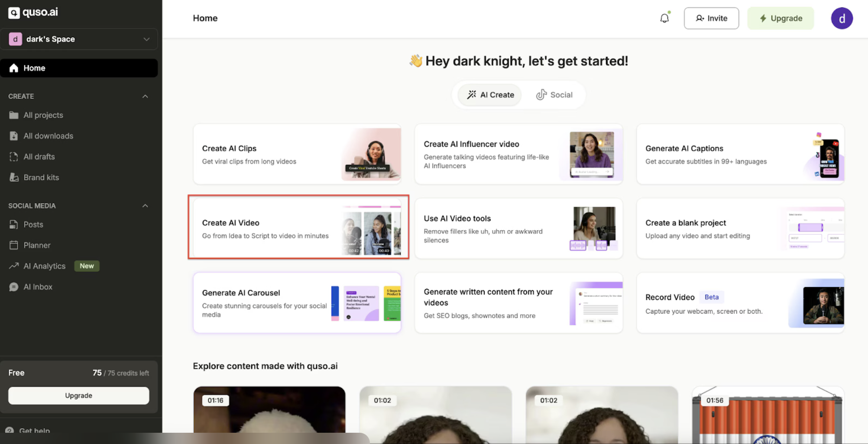Click the Invite button
This screenshot has height=444, width=868.
click(x=711, y=18)
